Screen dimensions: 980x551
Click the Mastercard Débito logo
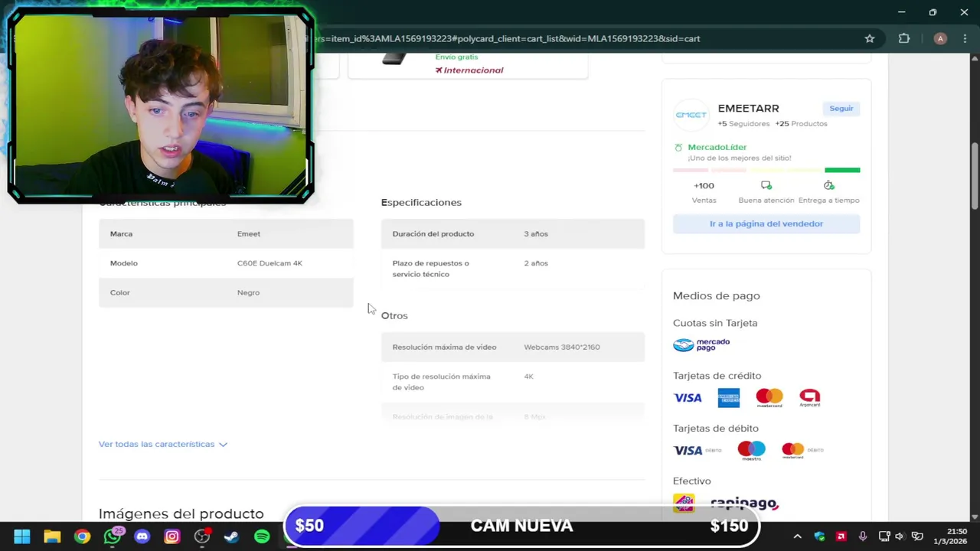[x=802, y=450]
